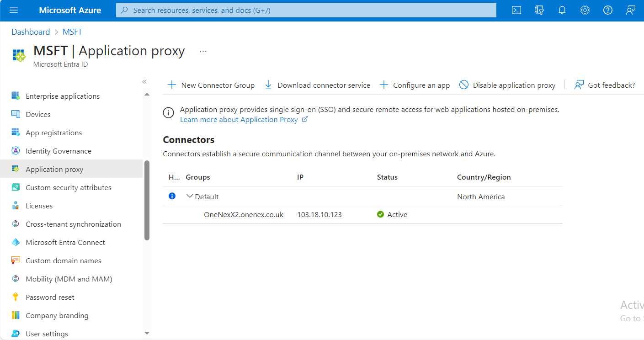Collapse the Default connector group
Image resolution: width=644 pixels, height=340 pixels.
(189, 196)
